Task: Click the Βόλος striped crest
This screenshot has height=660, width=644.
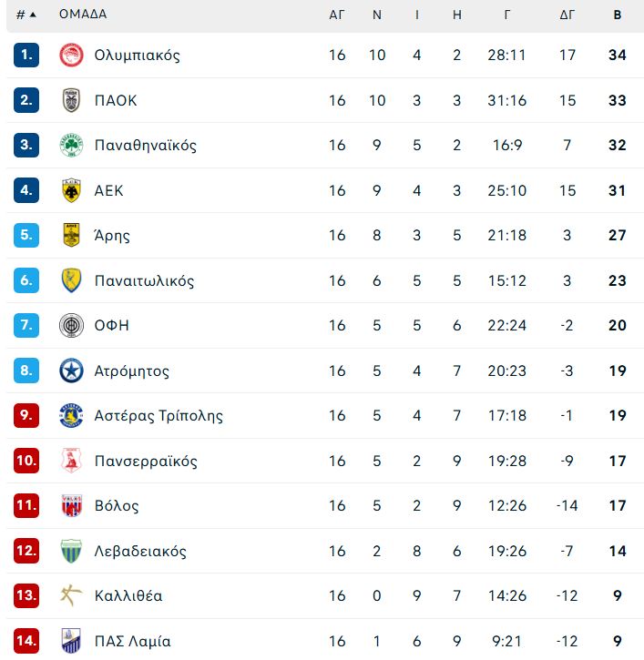Action: click(71, 505)
